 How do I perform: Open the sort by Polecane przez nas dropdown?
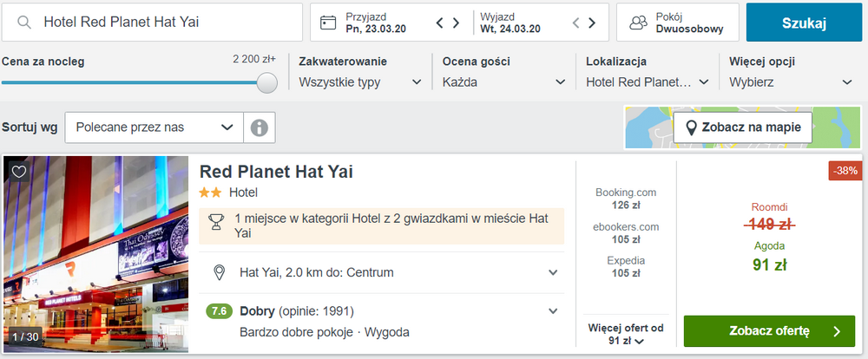154,127
